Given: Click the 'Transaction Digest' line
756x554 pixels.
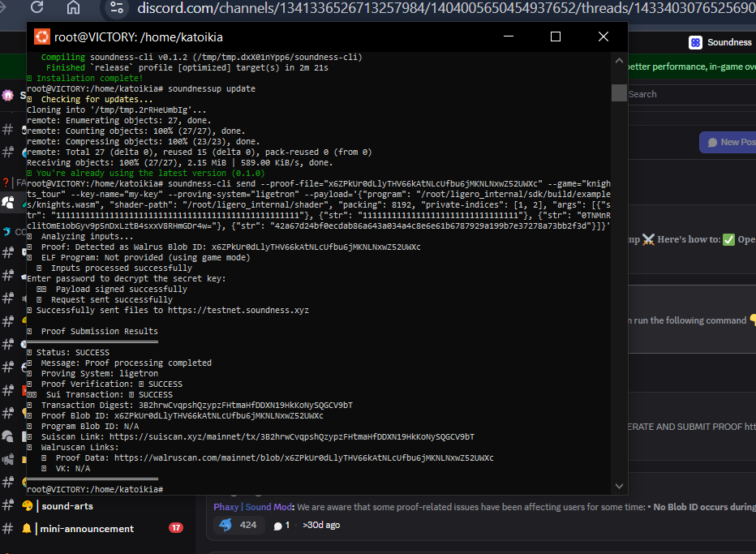Looking at the screenshot, I should tap(190, 405).
